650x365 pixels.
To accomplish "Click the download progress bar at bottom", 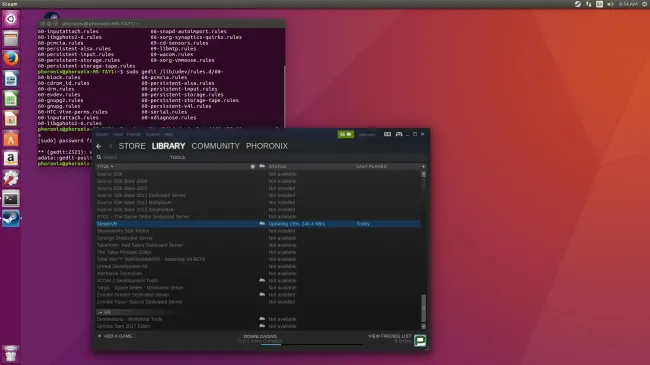I will tap(312, 344).
